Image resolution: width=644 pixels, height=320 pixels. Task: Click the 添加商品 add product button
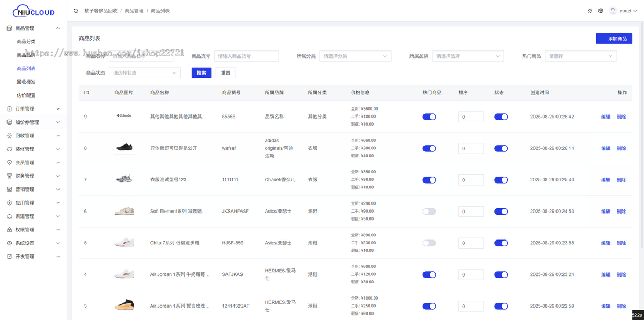point(614,39)
